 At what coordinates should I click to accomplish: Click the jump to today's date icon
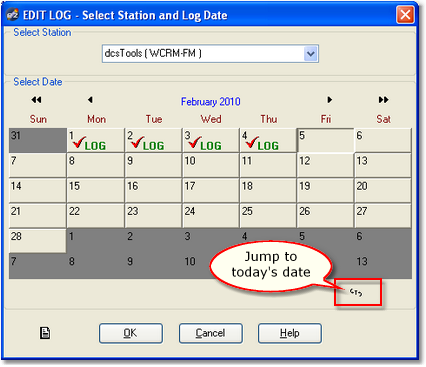click(356, 292)
